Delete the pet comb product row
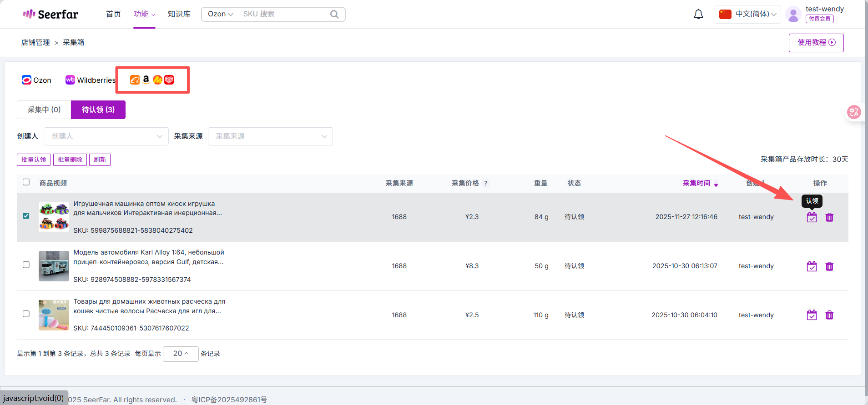The width and height of the screenshot is (868, 405). pos(829,315)
